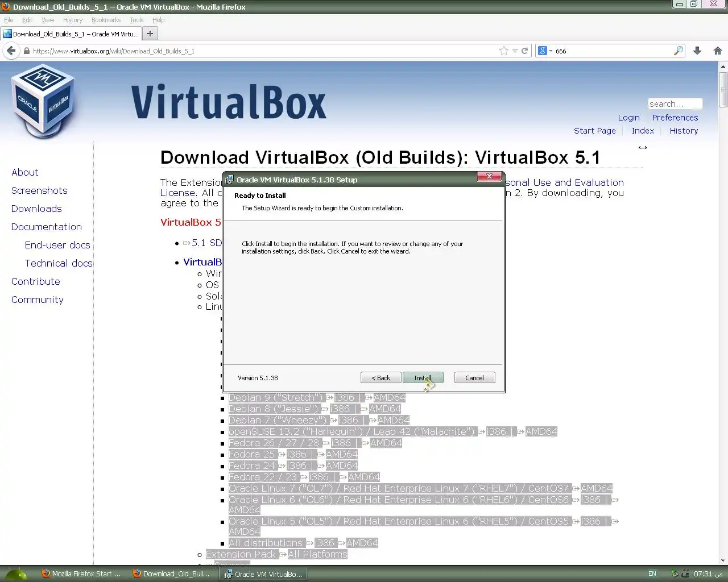Open the Firefox downloads arrow icon

[x=697, y=51]
